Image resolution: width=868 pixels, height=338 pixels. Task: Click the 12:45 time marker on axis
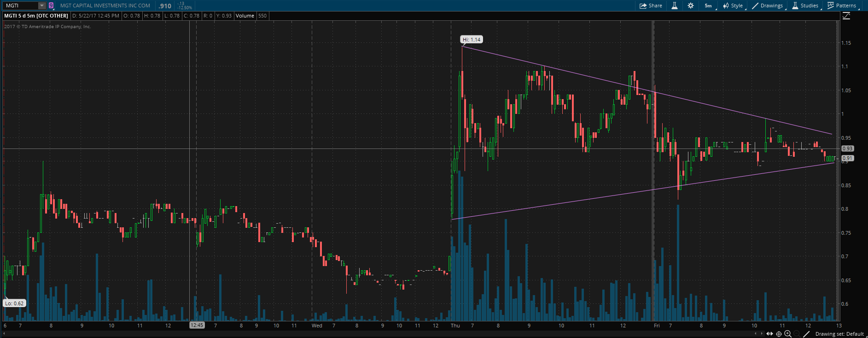pos(197,325)
